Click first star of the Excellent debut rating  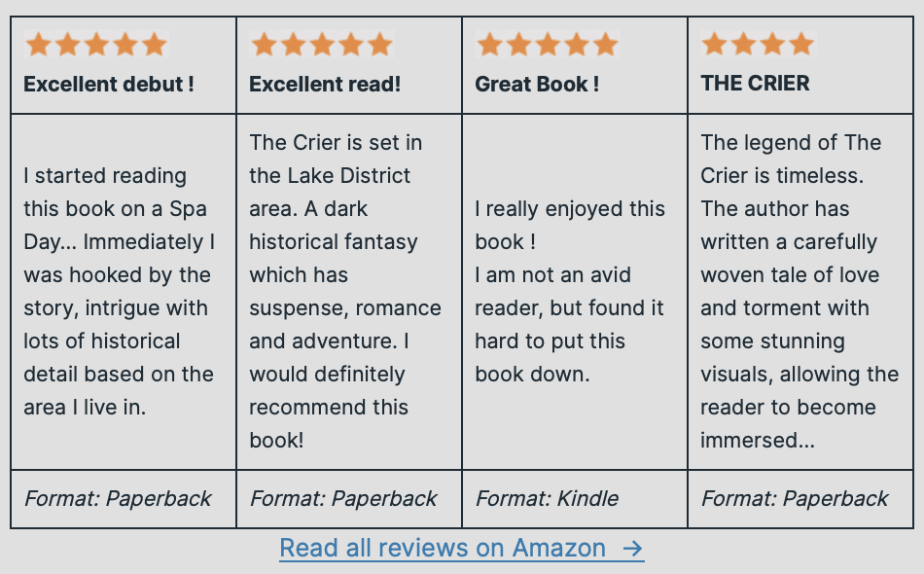(x=39, y=45)
